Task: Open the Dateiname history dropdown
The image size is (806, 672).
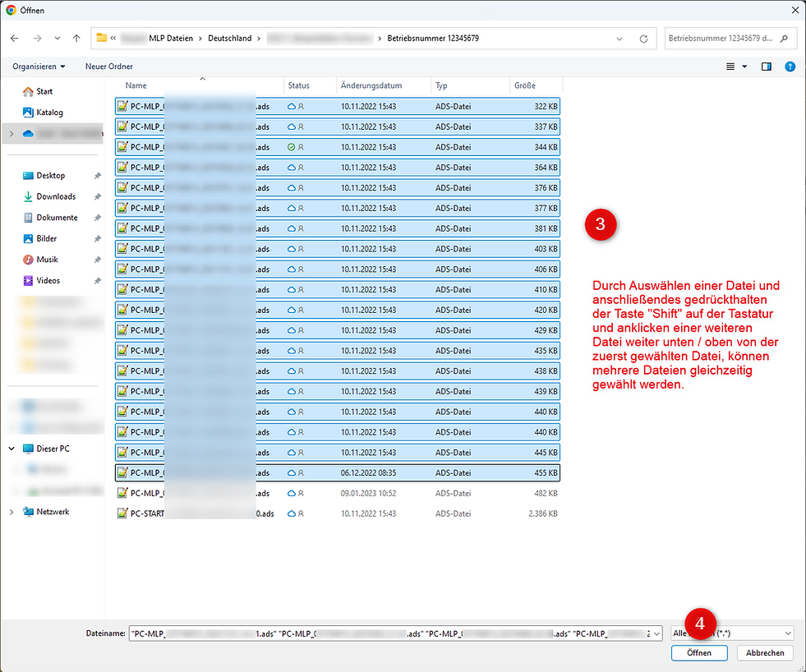Action: [x=657, y=633]
